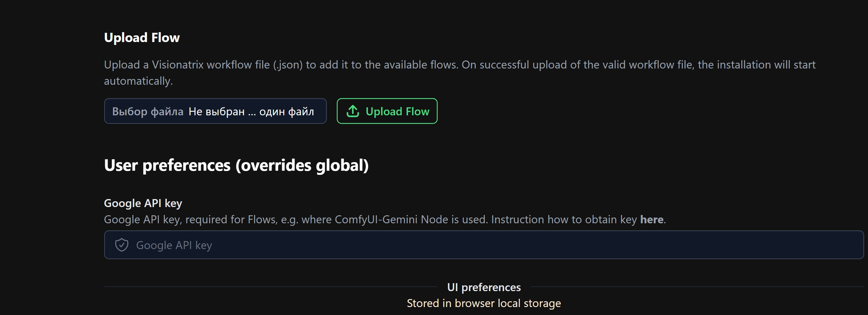Click the Upload Flow section heading
The width and height of the screenshot is (868, 315).
pos(142,38)
